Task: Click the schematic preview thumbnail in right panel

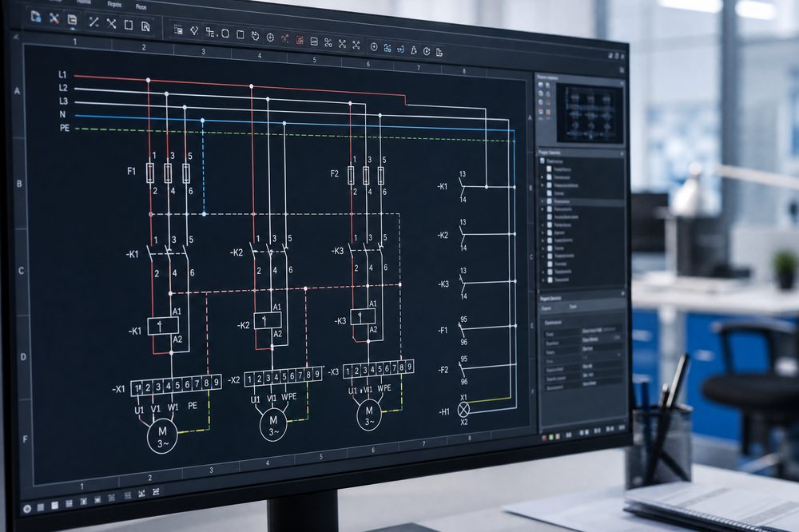Action: pos(590,113)
